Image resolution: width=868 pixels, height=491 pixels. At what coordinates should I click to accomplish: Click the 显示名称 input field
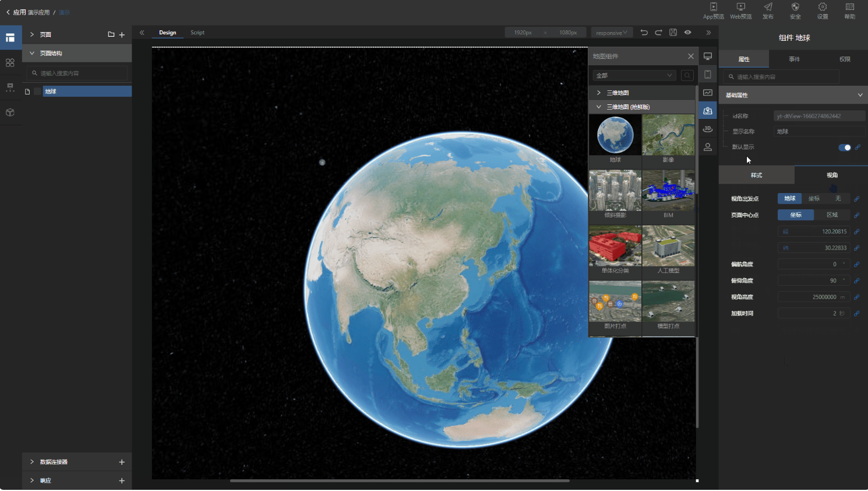(820, 132)
